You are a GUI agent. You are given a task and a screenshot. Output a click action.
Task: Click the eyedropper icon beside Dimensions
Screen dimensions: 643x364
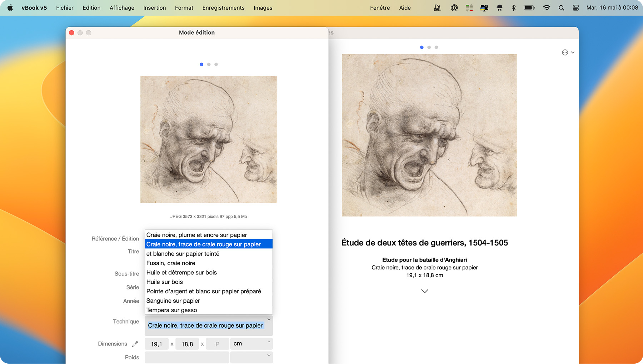pos(135,344)
